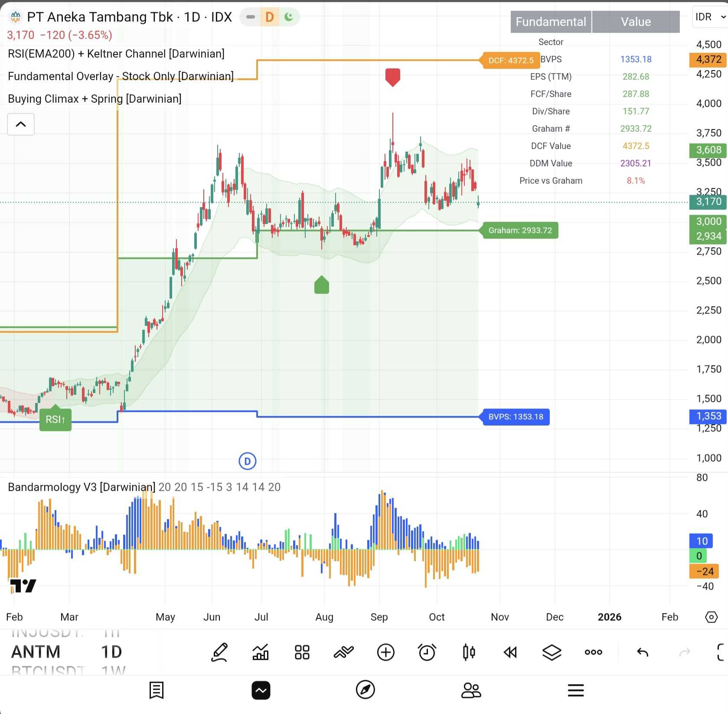Tap the orange D status badge
Image resolution: width=728 pixels, height=714 pixels.
click(270, 17)
